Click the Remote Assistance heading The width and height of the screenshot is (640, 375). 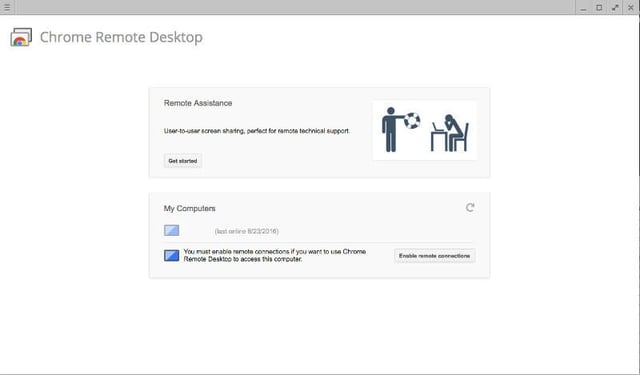198,103
